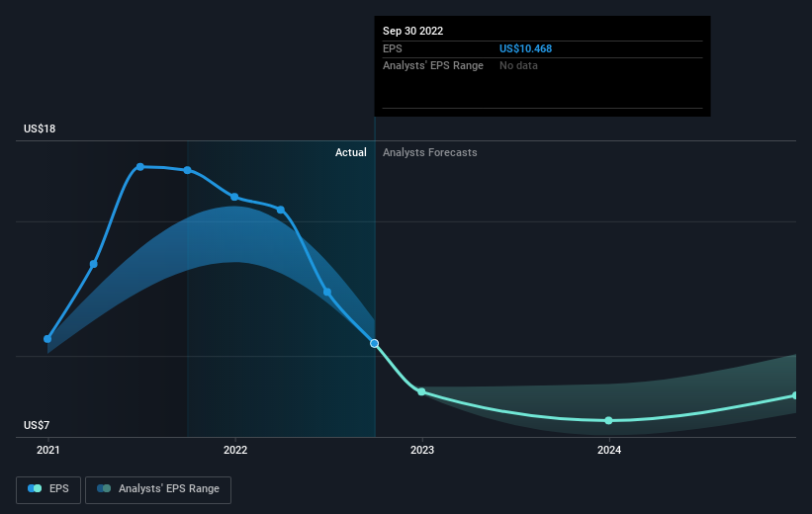This screenshot has width=812, height=514.
Task: Click the last forecast point near end of 2024
Action: pos(795,395)
